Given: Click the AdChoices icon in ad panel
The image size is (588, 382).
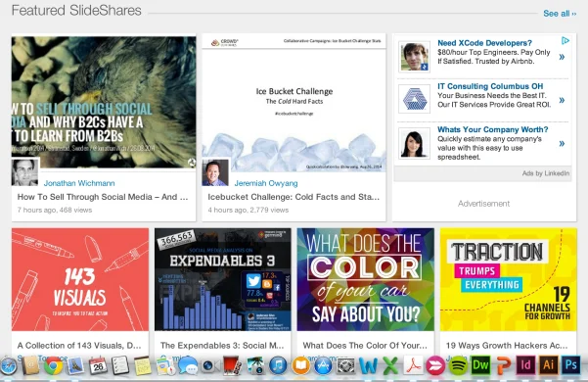Looking at the screenshot, I should pyautogui.click(x=565, y=40).
